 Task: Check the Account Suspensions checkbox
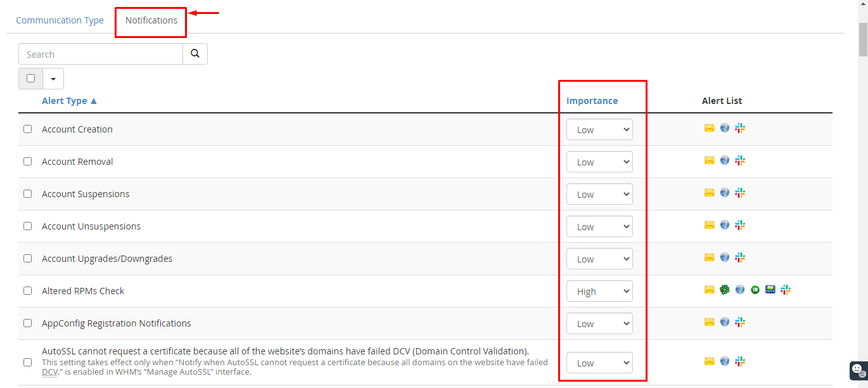click(27, 193)
